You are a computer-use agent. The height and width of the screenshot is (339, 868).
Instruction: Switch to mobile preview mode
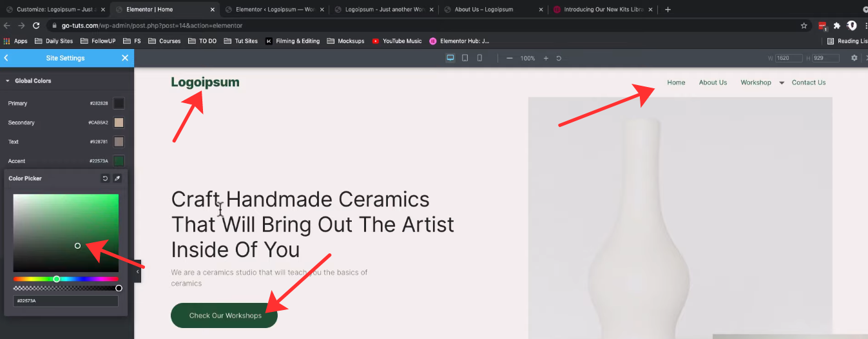pyautogui.click(x=479, y=58)
